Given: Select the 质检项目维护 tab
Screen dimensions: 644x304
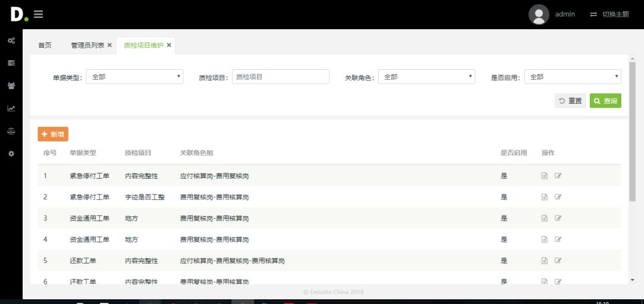Looking at the screenshot, I should (x=143, y=45).
